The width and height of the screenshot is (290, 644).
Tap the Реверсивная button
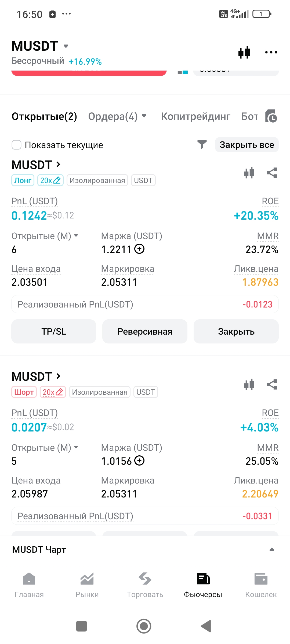[145, 331]
